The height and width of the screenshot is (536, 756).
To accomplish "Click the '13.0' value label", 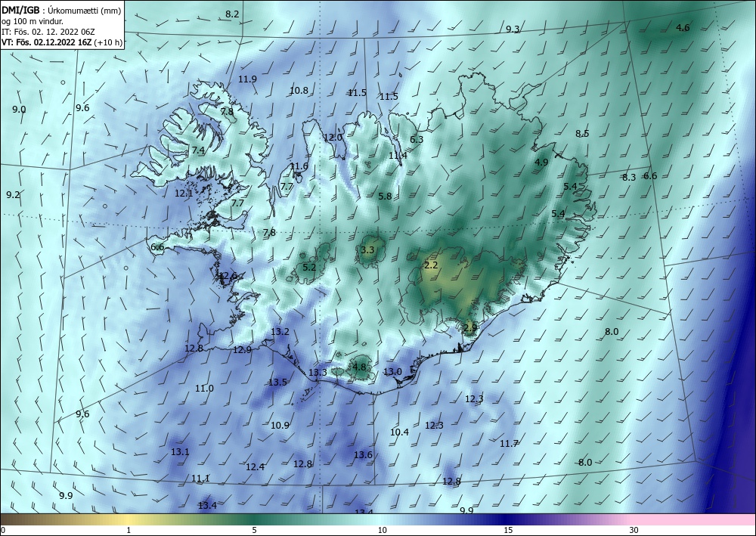I will [x=392, y=372].
